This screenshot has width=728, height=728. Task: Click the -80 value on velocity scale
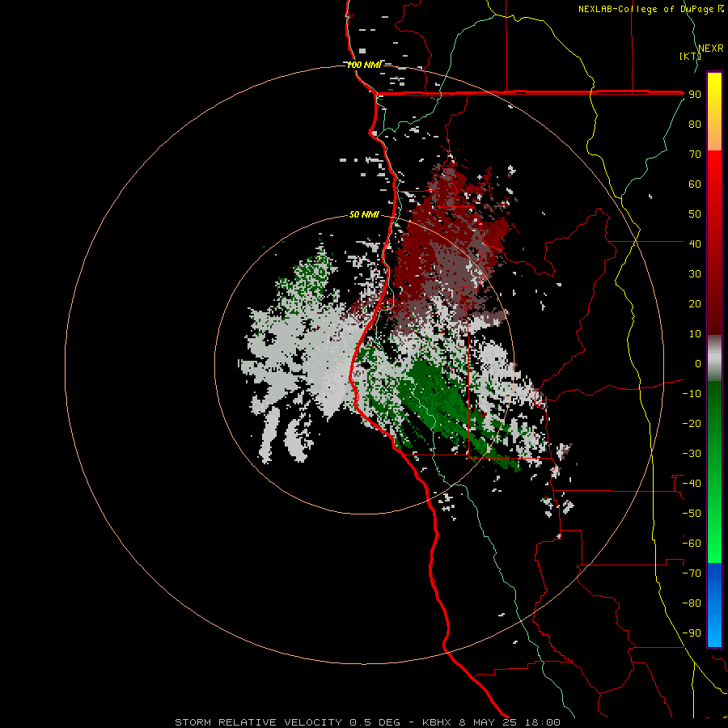coord(692,603)
